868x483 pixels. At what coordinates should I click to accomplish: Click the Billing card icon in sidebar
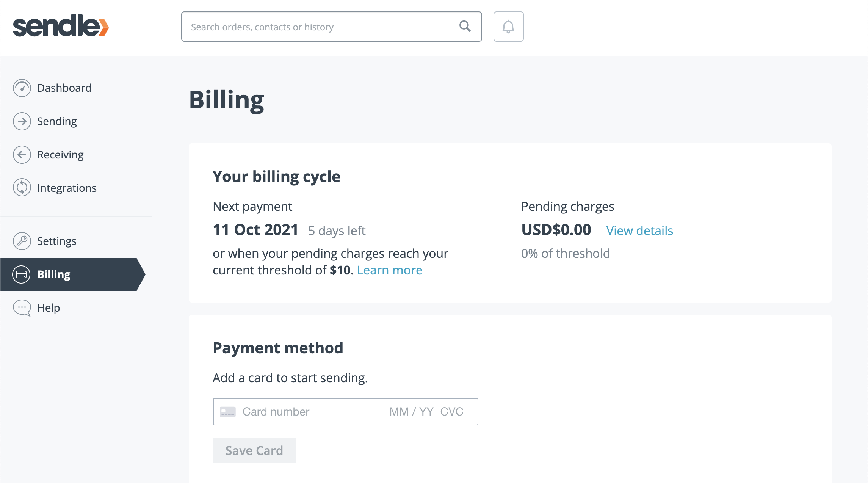(x=21, y=274)
